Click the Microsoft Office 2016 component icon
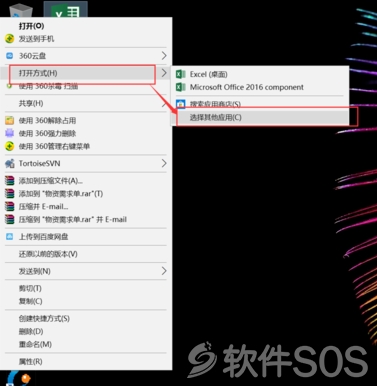377x387 pixels. (180, 87)
